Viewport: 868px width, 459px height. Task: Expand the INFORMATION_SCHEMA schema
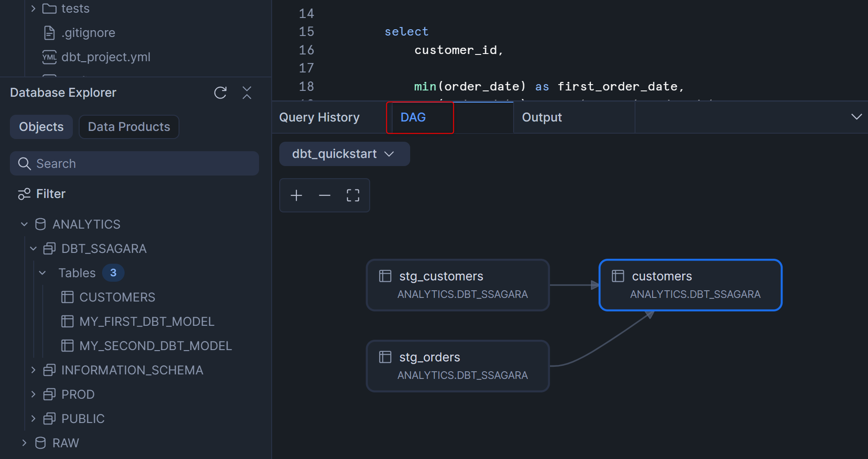tap(33, 370)
